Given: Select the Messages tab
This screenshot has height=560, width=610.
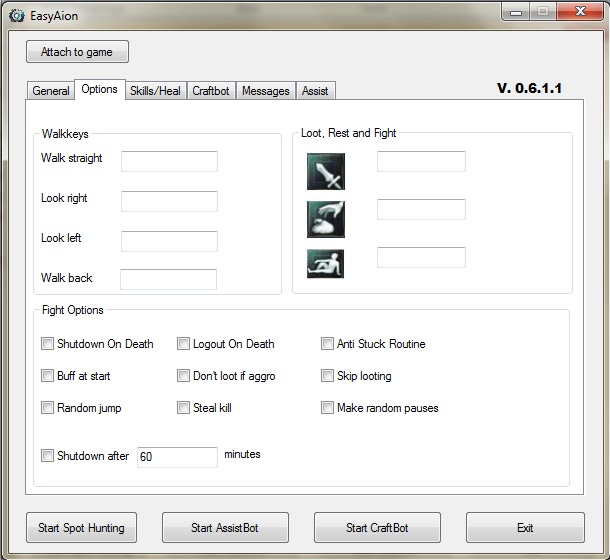Looking at the screenshot, I should [x=265, y=91].
